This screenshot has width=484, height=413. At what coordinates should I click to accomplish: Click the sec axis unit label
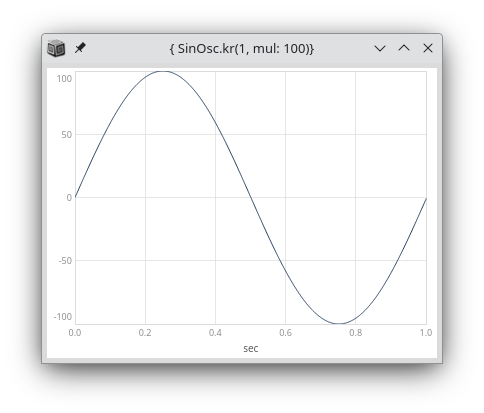point(251,349)
